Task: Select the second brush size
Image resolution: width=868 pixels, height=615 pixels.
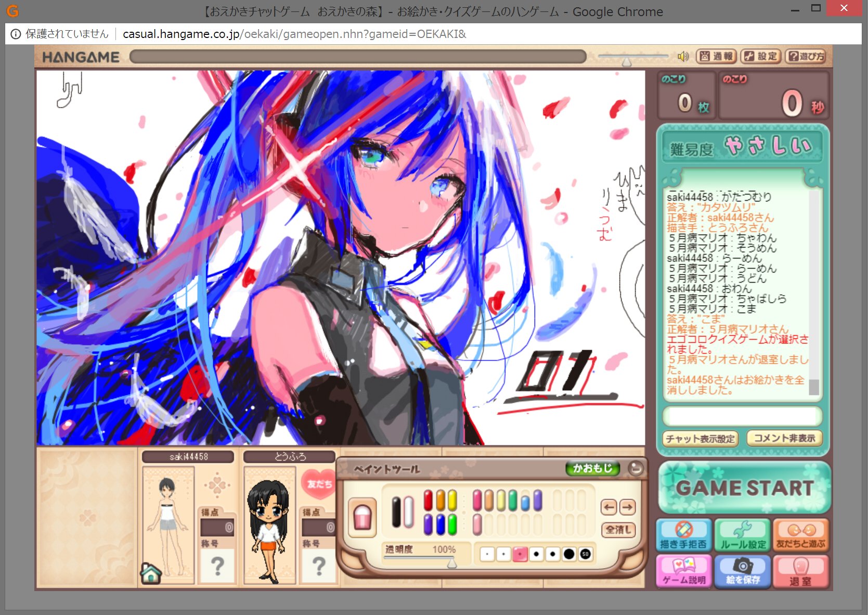Action: (503, 554)
